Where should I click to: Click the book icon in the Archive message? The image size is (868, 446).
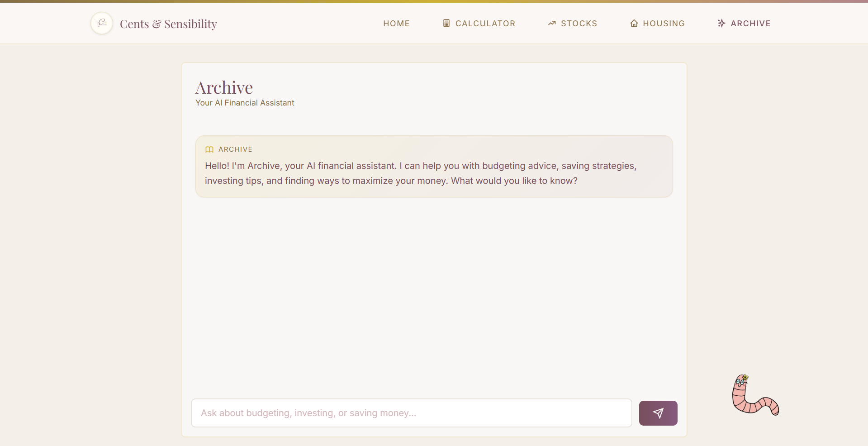tap(209, 149)
